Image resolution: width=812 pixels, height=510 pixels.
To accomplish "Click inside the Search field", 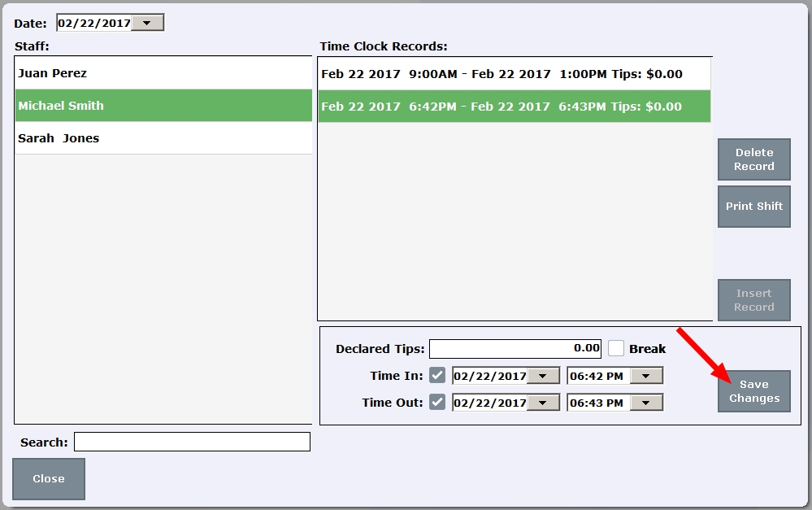I will [x=193, y=442].
